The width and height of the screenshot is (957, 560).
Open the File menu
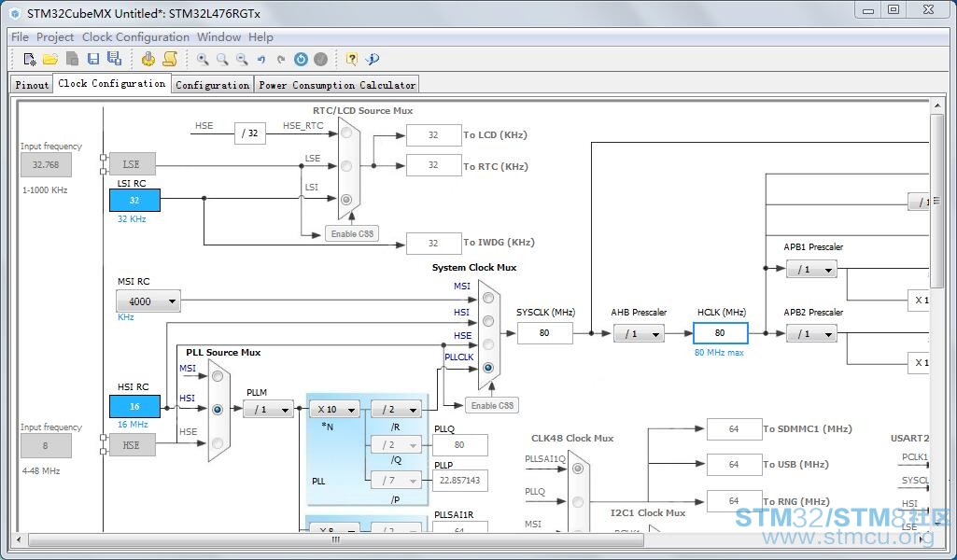[20, 37]
